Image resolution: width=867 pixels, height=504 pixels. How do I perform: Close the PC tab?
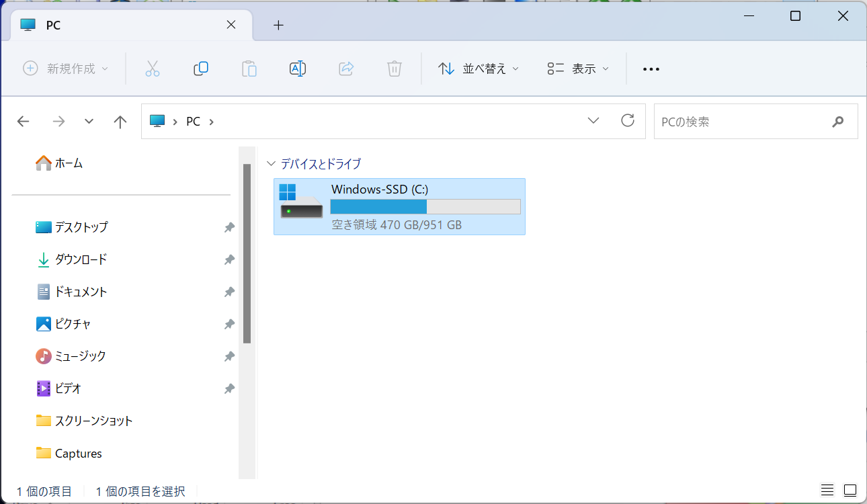(231, 25)
